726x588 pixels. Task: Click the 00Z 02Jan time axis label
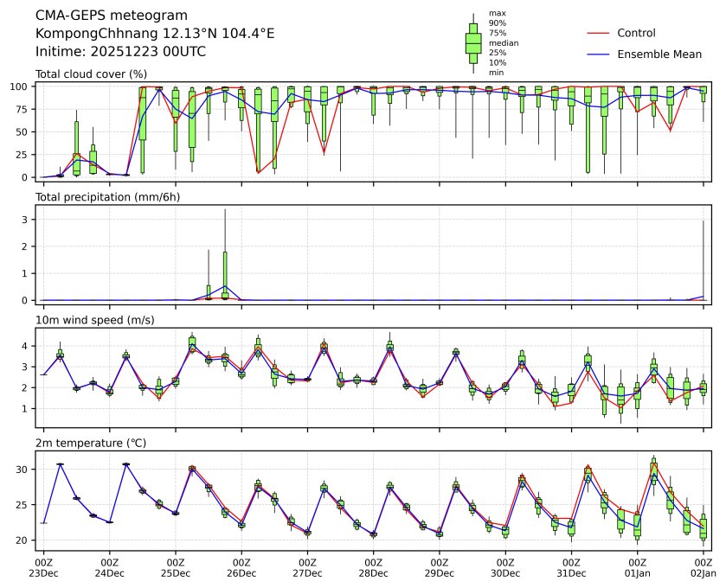703,567
